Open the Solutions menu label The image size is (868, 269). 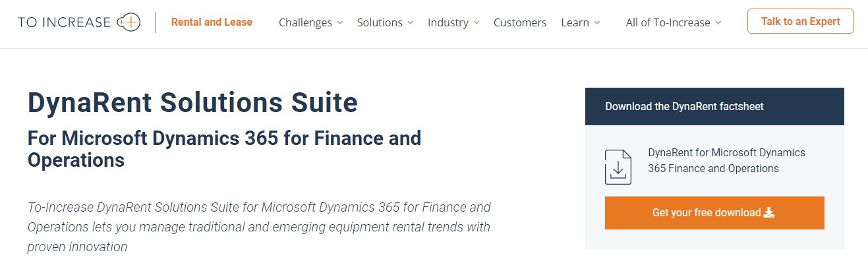380,22
